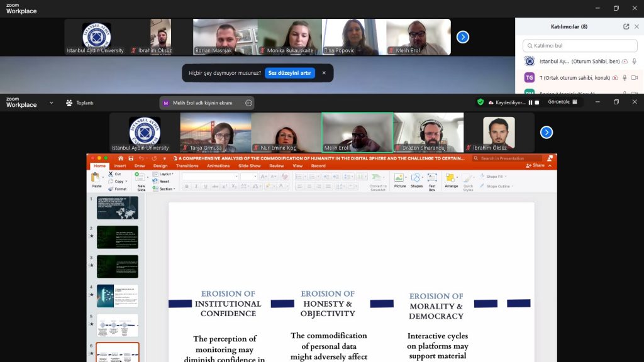The width and height of the screenshot is (644, 362).
Task: Click the Convert to SmartArt button
Action: (x=377, y=182)
